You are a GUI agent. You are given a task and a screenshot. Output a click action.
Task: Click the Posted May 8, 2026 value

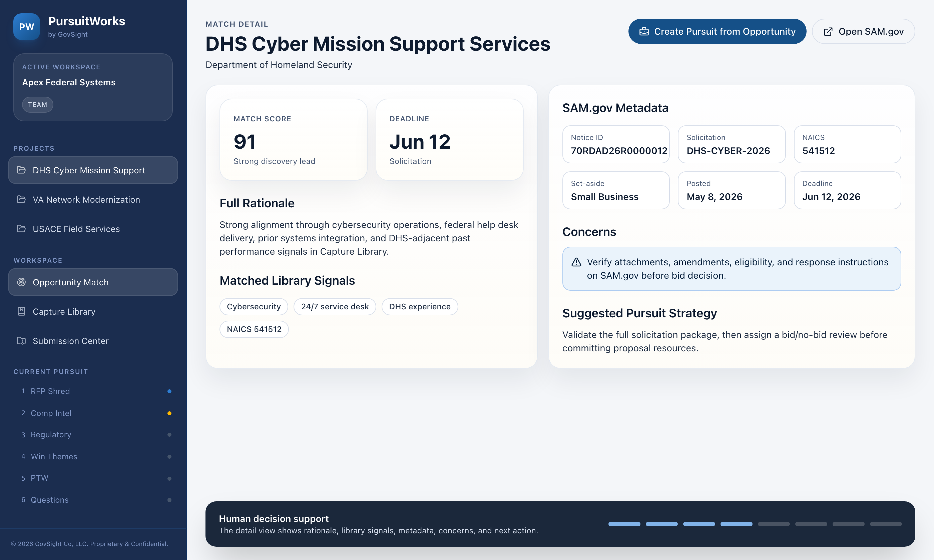click(x=714, y=197)
